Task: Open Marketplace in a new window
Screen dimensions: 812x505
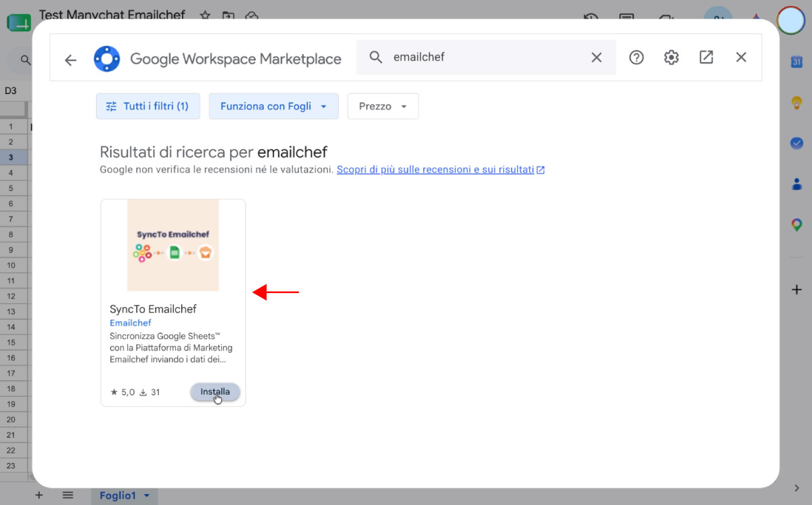Action: coord(706,58)
